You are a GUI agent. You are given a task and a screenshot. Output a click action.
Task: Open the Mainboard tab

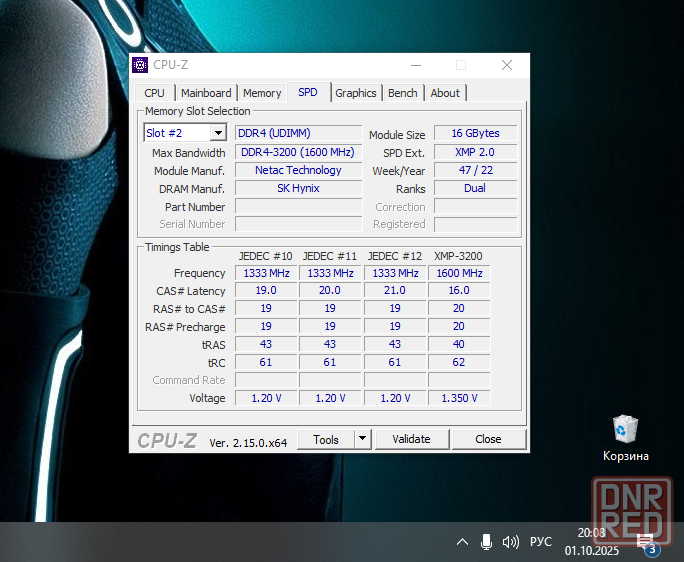click(206, 93)
